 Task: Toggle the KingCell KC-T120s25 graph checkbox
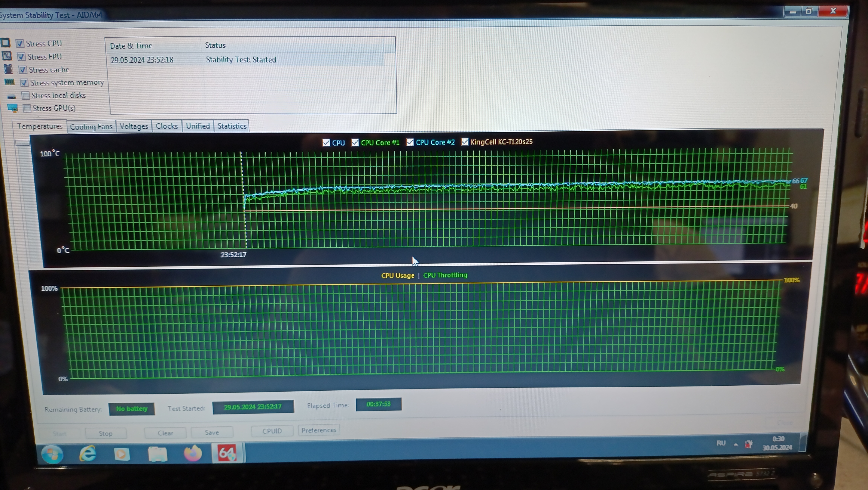tap(465, 142)
